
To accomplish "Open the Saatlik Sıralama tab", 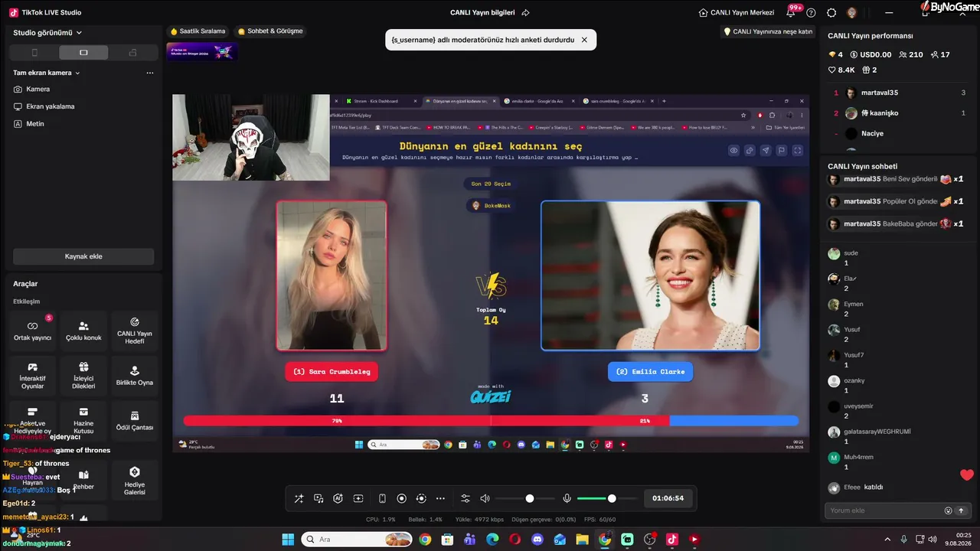I will pyautogui.click(x=198, y=31).
